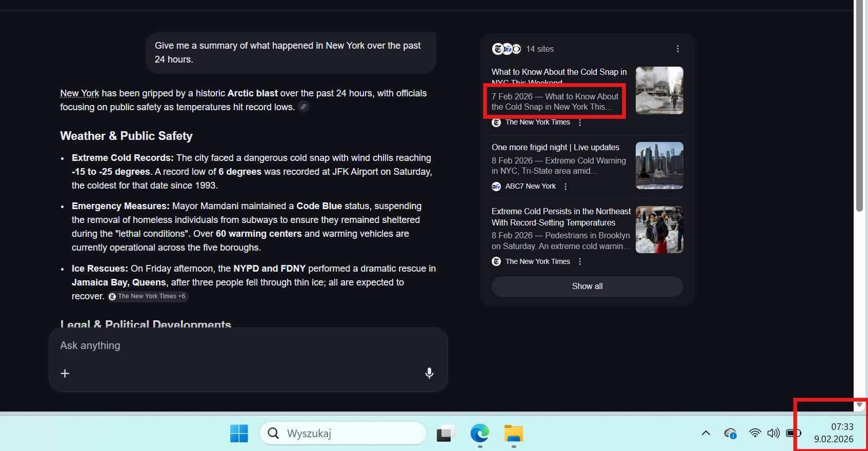Open File Explorer from the taskbar

click(x=513, y=434)
